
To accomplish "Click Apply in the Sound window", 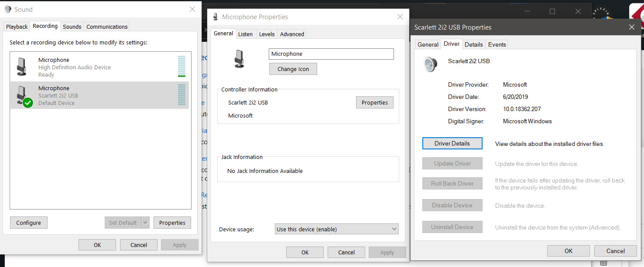I will tap(180, 245).
